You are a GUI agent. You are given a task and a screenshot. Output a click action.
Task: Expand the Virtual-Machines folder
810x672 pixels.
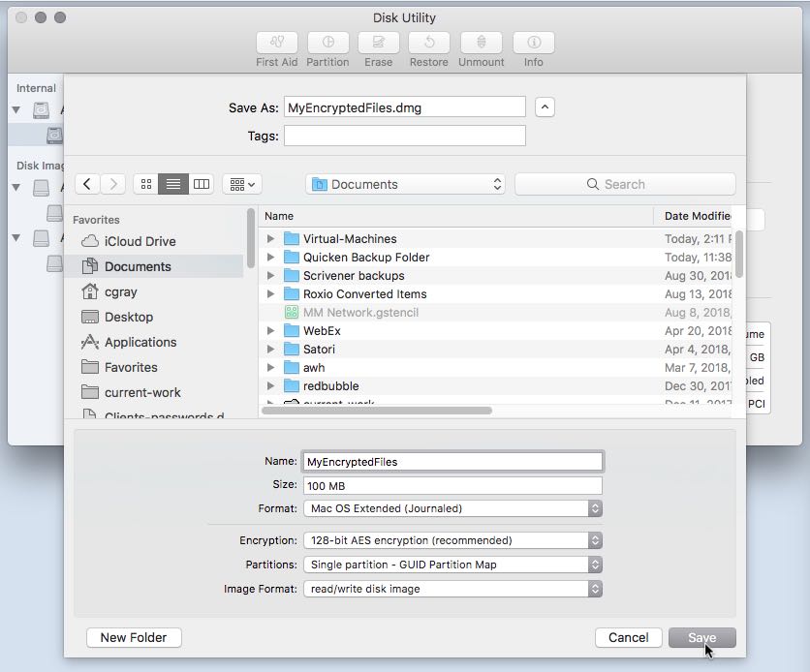point(270,239)
